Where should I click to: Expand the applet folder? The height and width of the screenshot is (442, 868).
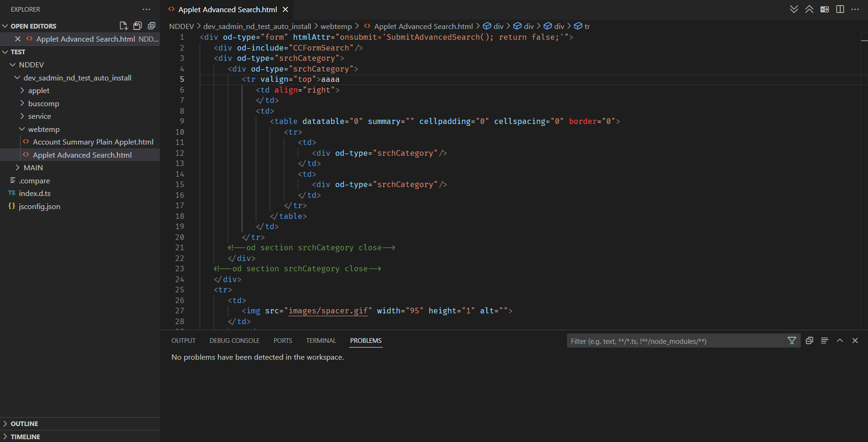pos(22,90)
